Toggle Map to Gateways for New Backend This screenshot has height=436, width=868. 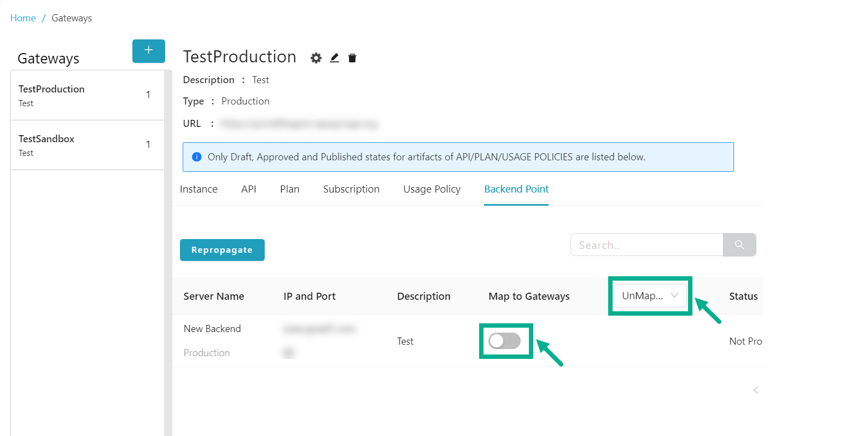[504, 341]
